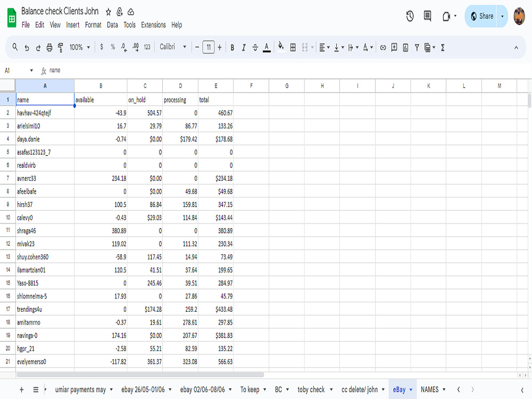Toggle strikethrough formatting
Image resolution: width=532 pixels, height=399 pixels.
(x=255, y=47)
